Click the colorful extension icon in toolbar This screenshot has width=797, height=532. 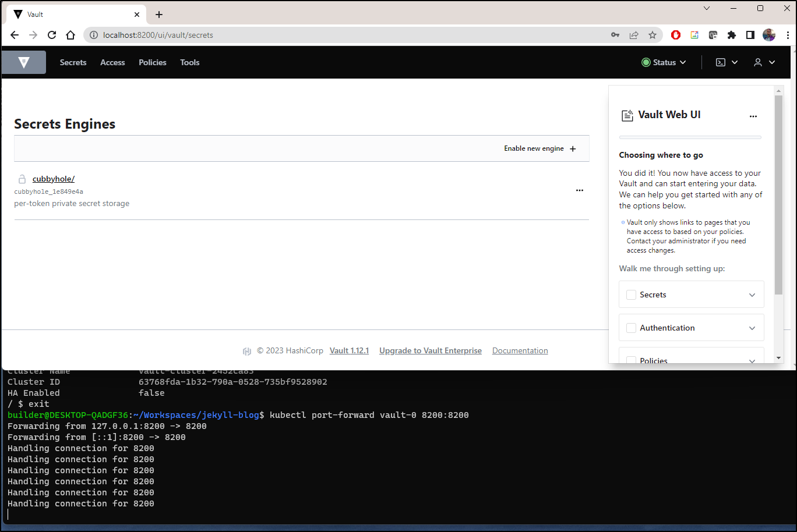pos(694,35)
